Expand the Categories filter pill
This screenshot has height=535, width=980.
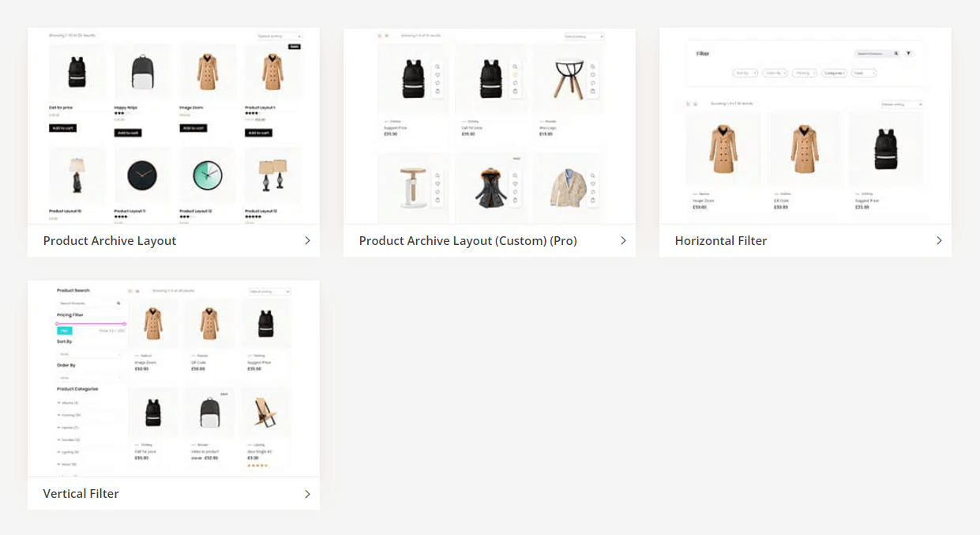(833, 73)
